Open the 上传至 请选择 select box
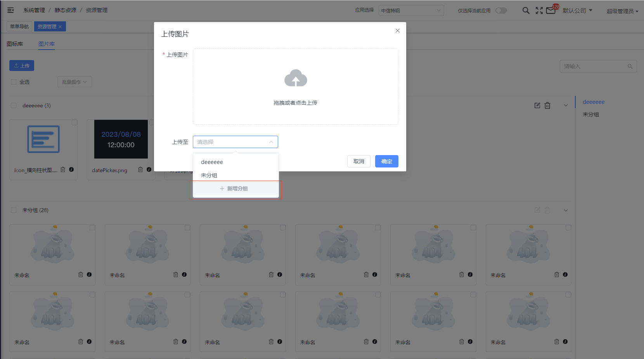This screenshot has width=644, height=359. (x=235, y=142)
